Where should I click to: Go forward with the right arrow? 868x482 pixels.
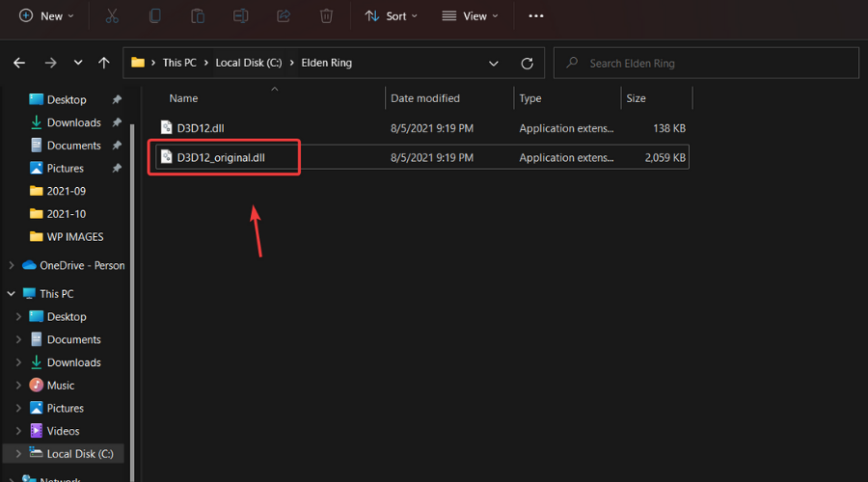click(50, 63)
